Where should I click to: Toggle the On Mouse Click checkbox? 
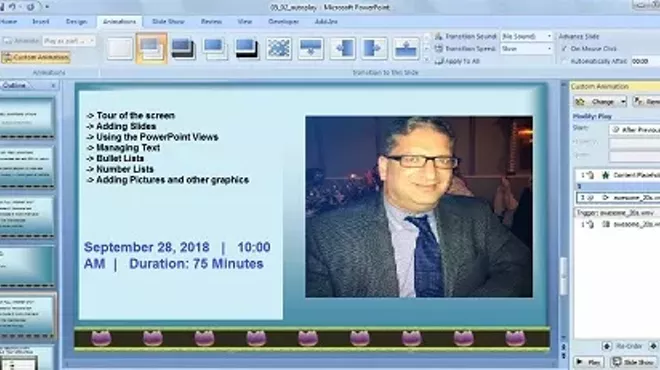tap(564, 49)
